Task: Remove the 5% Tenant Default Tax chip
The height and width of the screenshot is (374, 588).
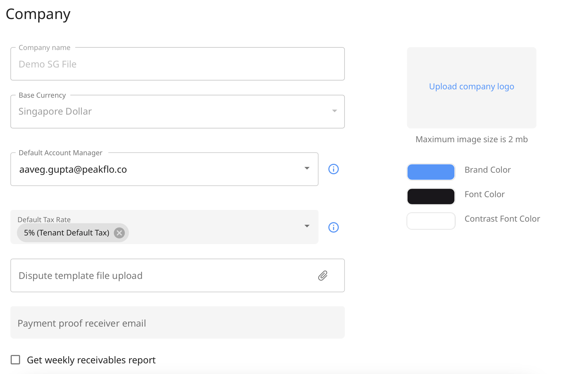Action: 119,233
